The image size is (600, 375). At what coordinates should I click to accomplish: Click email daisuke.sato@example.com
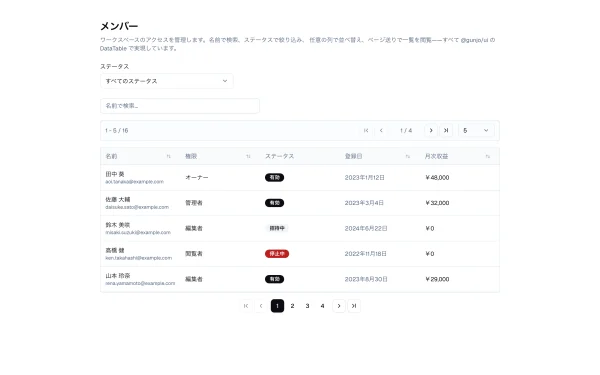pos(137,207)
